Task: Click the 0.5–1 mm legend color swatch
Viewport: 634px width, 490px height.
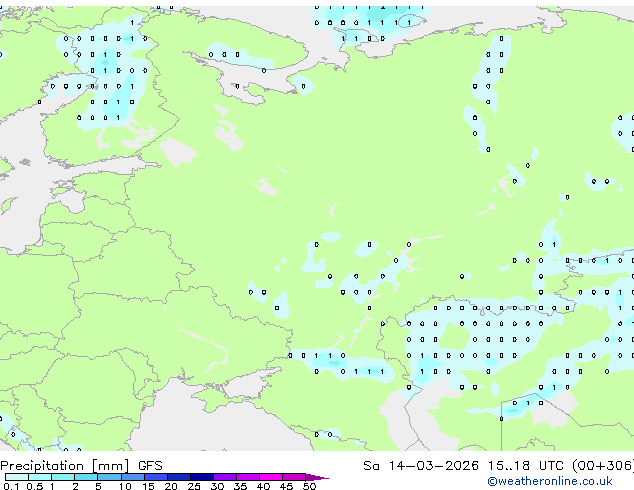Action: (40, 477)
